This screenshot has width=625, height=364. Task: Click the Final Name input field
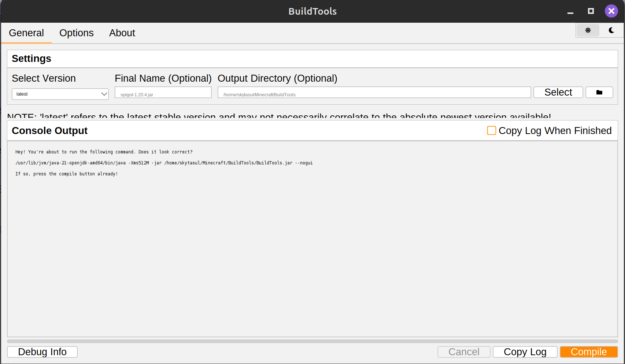click(x=163, y=93)
